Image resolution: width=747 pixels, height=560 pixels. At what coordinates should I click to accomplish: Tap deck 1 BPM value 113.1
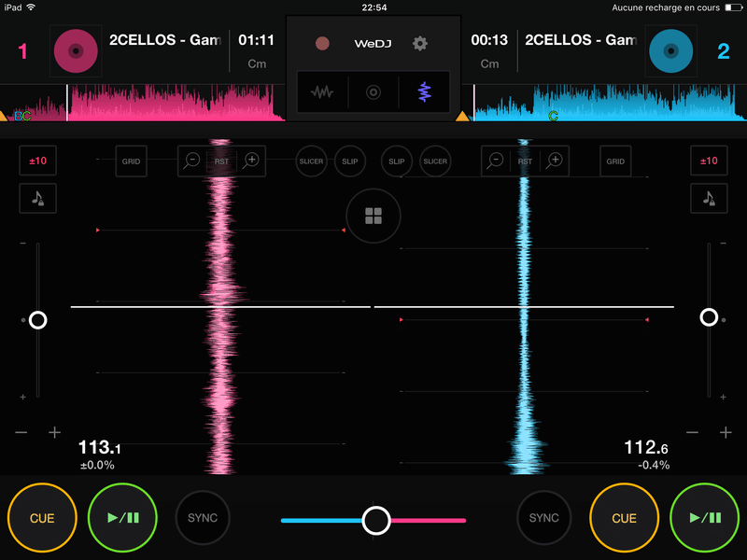tap(100, 448)
